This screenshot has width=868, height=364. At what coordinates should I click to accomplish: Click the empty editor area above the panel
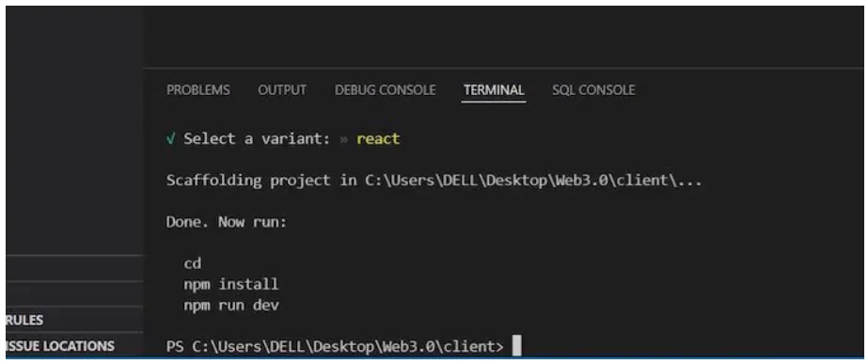pyautogui.click(x=502, y=37)
